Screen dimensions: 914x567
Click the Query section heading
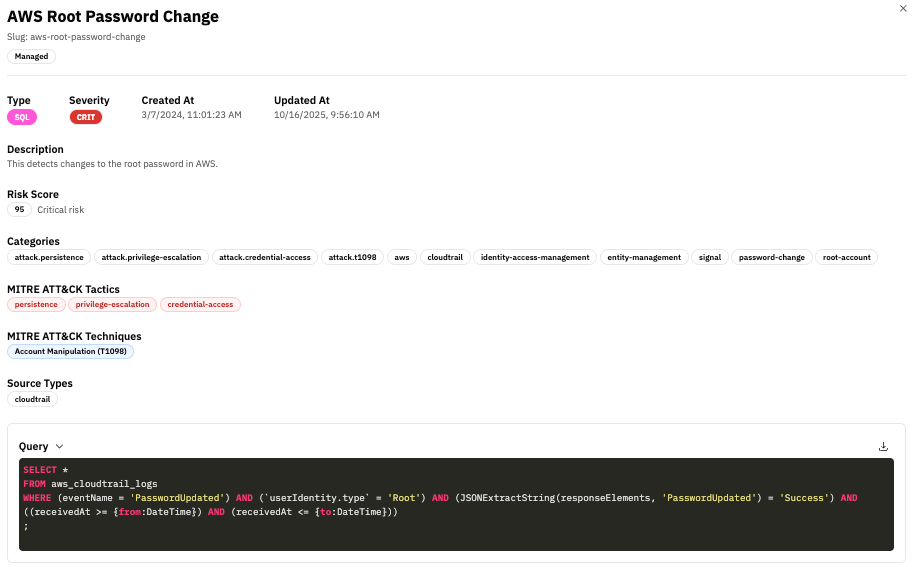[x=33, y=446]
